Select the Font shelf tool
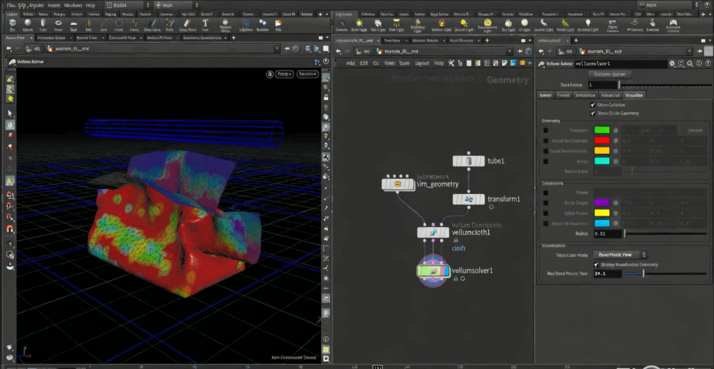This screenshot has height=369, width=714. click(x=205, y=25)
